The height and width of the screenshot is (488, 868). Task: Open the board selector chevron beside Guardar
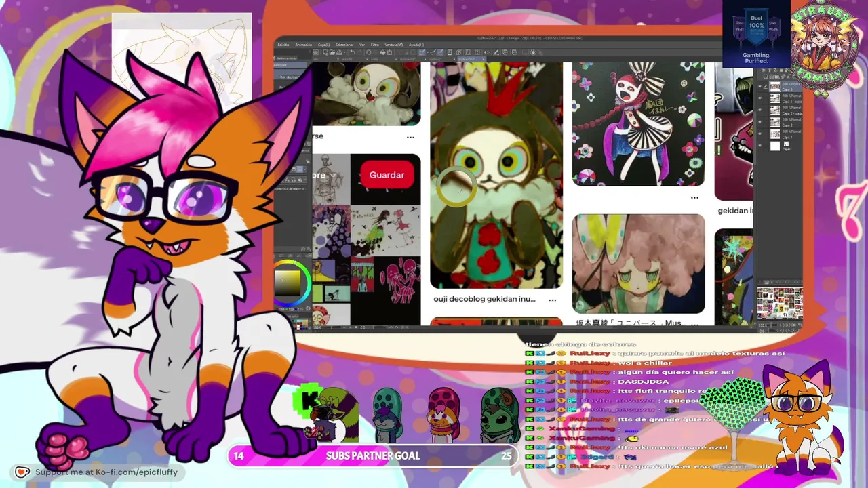333,176
